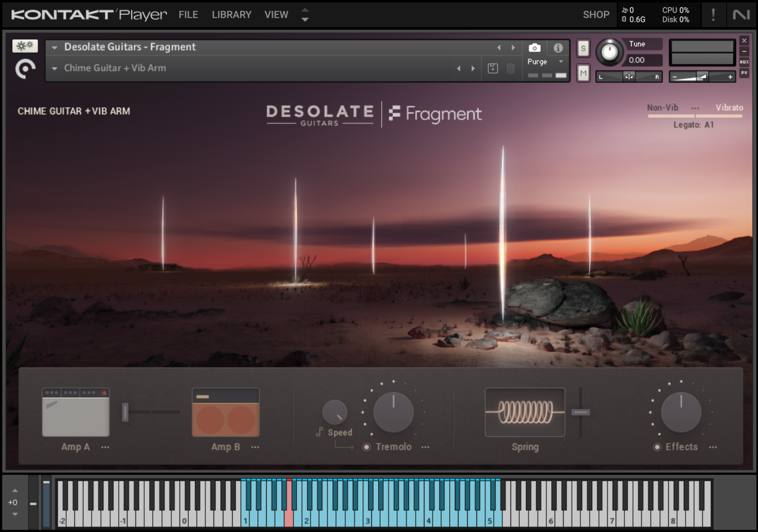Open the LIBRARY menu
This screenshot has width=758, height=532.
coord(231,14)
